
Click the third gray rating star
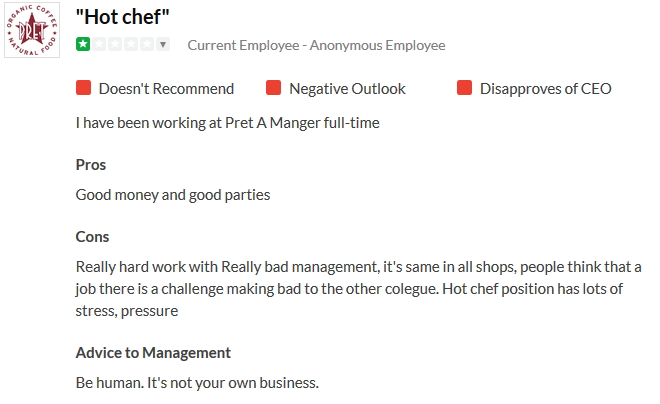pyautogui.click(x=117, y=45)
